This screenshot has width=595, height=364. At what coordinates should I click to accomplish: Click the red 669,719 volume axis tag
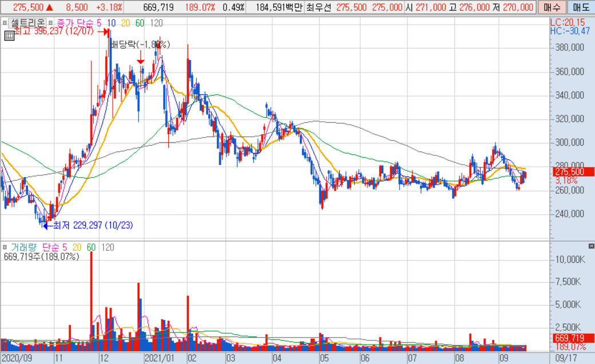click(573, 338)
